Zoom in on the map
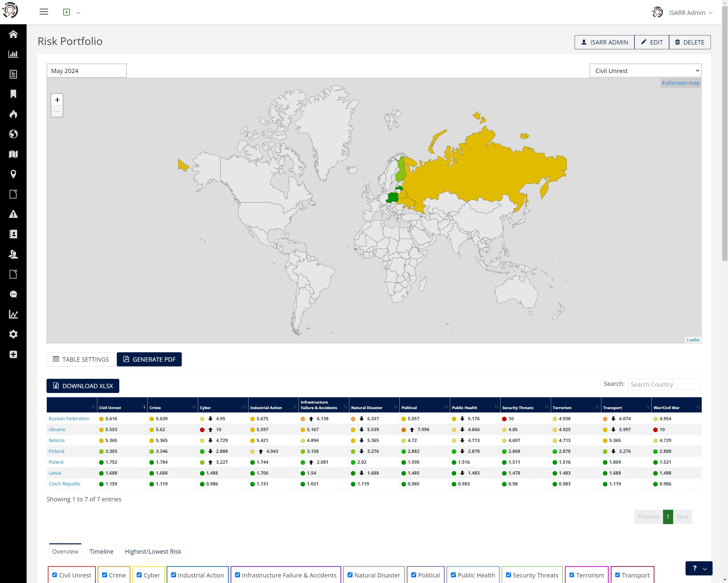The image size is (728, 583). (57, 100)
